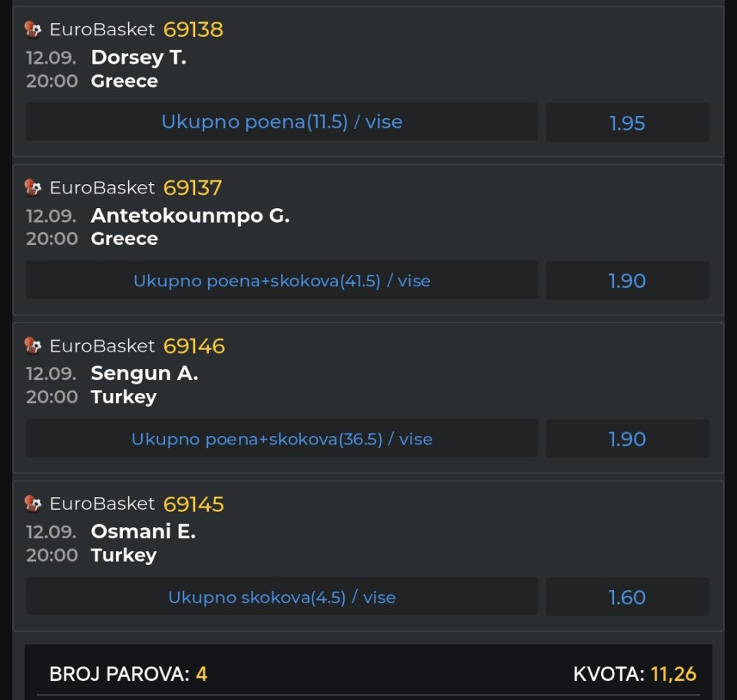The width and height of the screenshot is (737, 700).
Task: Click the 1.90 odds for Antetokounmpo
Action: (x=627, y=281)
